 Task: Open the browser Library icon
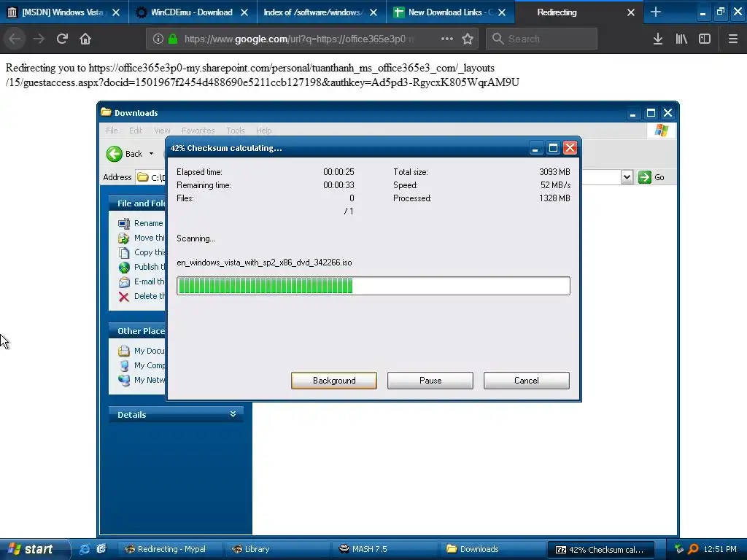[681, 39]
